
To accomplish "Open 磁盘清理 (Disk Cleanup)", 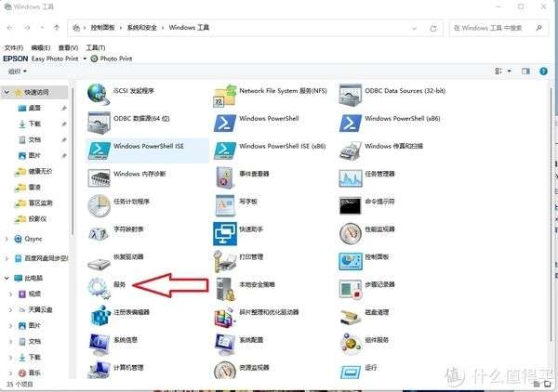I will (x=365, y=317).
